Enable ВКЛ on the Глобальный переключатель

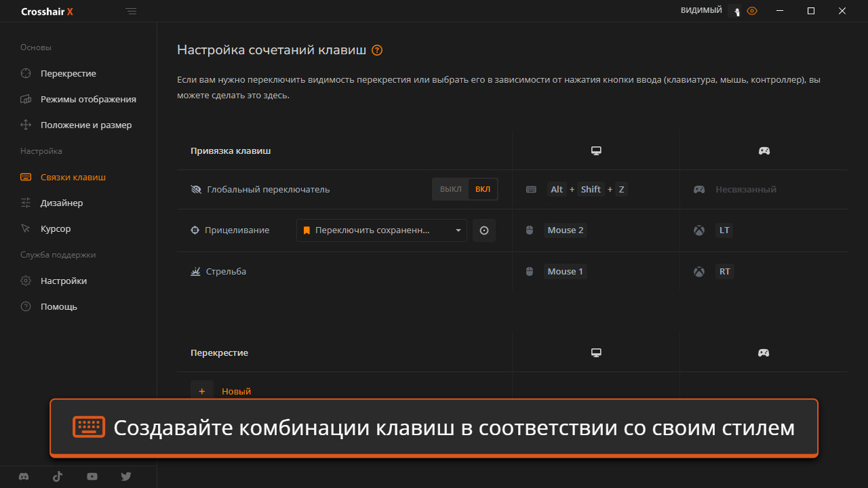483,189
